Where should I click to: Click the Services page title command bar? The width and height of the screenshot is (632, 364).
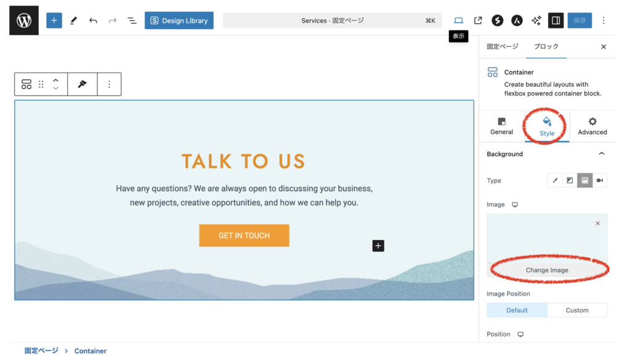point(332,20)
